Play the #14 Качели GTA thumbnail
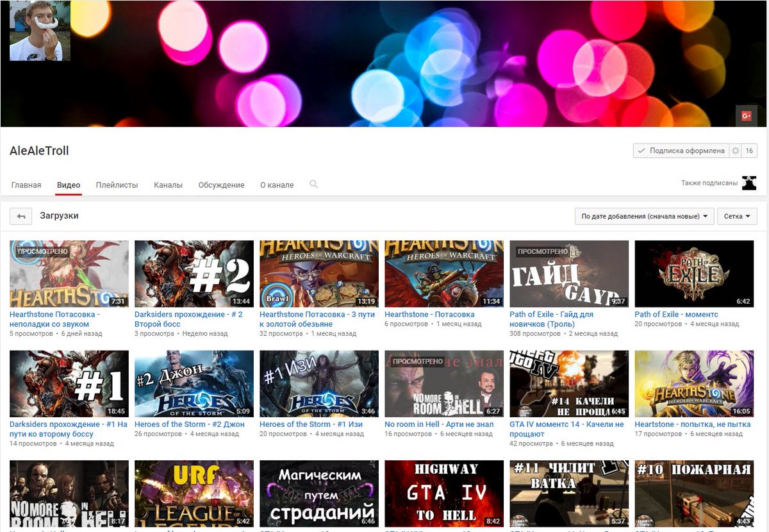The height and width of the screenshot is (532, 769). 569,383
